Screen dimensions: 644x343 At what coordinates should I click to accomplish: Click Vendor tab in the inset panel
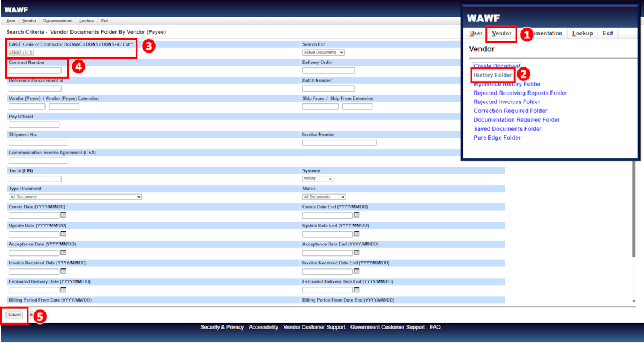pyautogui.click(x=501, y=34)
